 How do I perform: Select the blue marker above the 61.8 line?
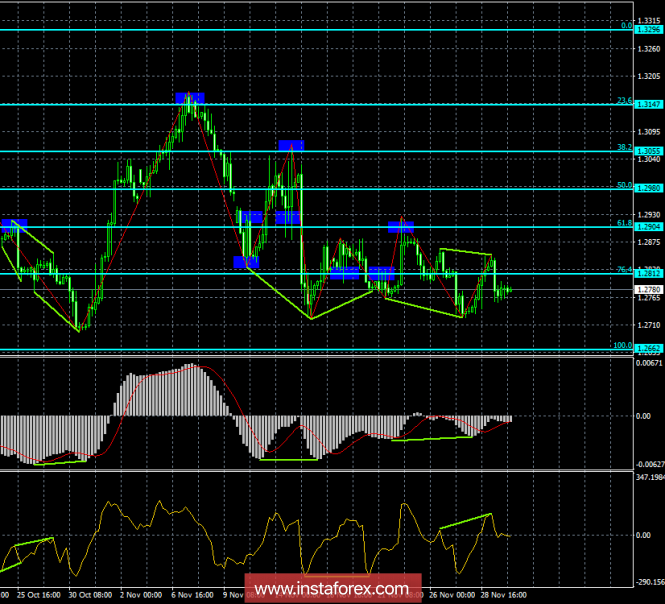(x=401, y=227)
